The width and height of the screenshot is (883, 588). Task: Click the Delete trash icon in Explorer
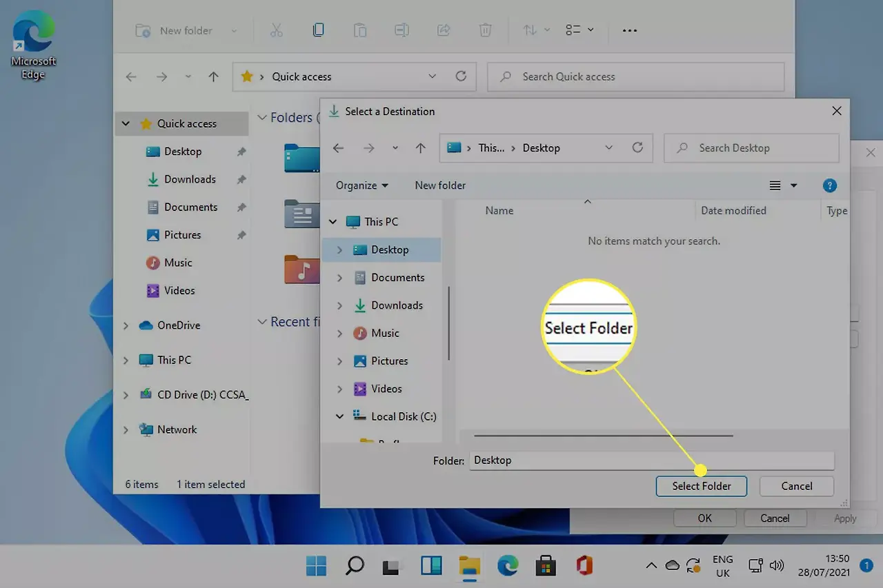pyautogui.click(x=486, y=30)
